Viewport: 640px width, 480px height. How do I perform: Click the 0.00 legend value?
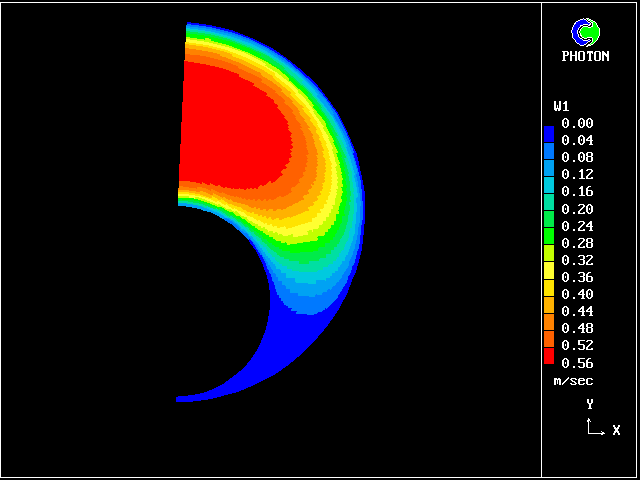577,124
